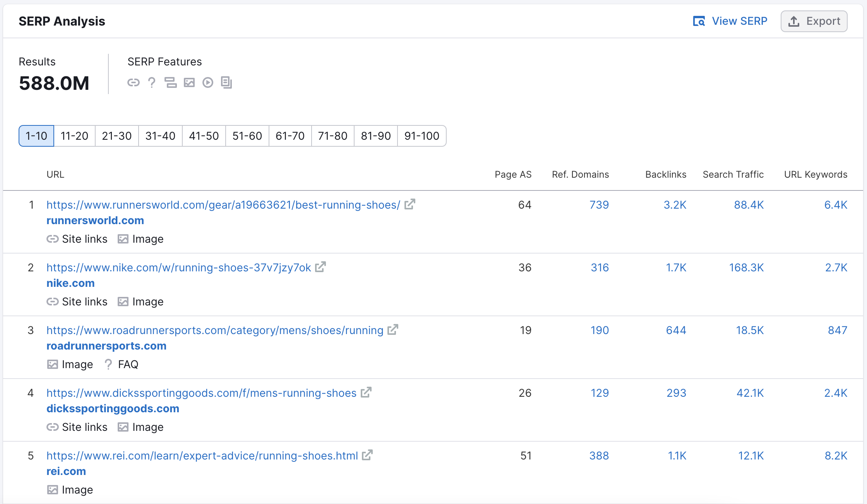Open roadrunnersports URL external link icon
867x504 pixels.
(393, 329)
